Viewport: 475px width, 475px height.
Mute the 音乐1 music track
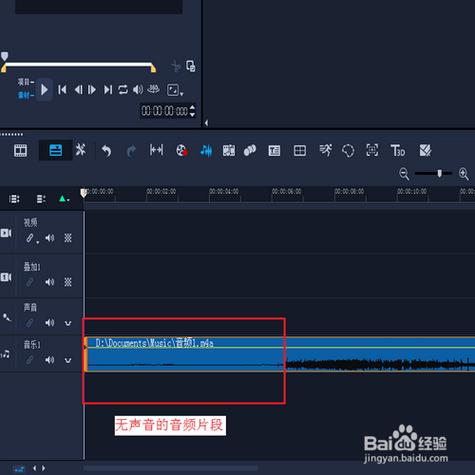tap(50, 360)
